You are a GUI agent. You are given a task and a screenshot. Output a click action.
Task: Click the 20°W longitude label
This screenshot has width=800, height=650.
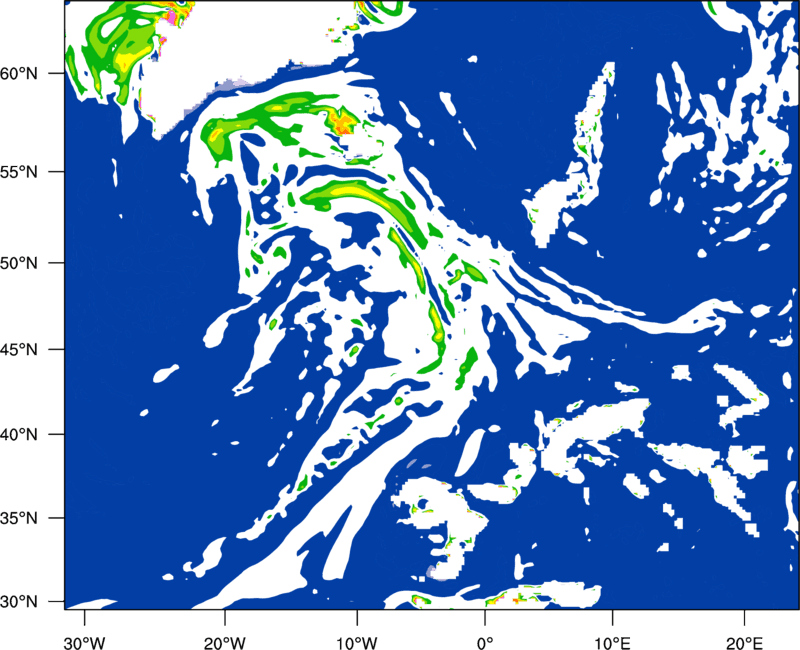225,642
